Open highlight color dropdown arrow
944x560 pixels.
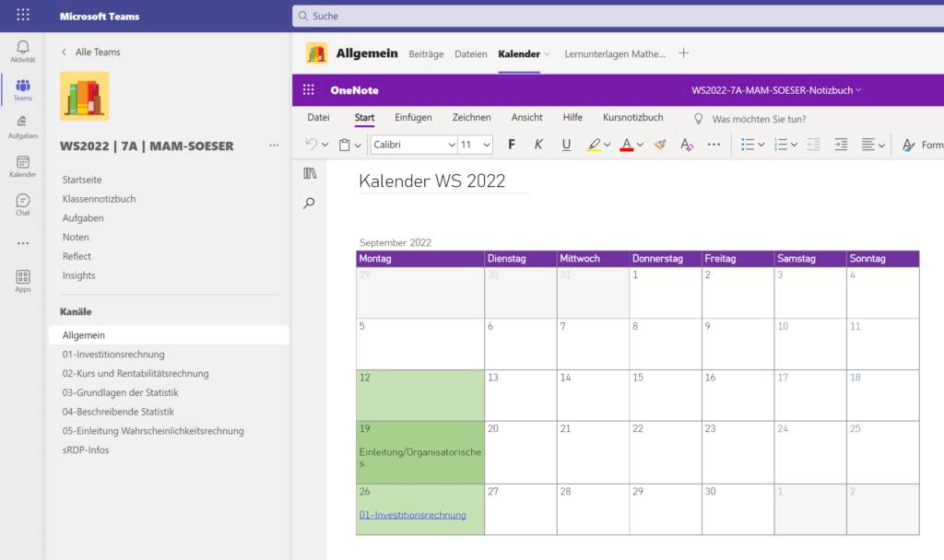tap(607, 145)
